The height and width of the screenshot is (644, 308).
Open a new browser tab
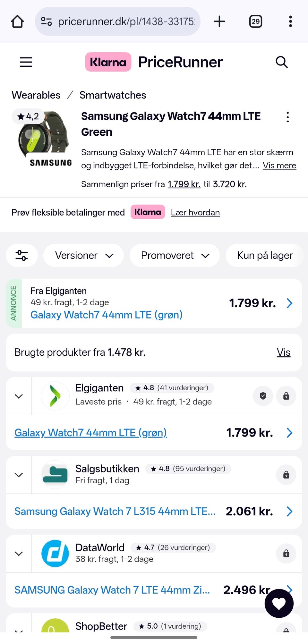coord(219,22)
